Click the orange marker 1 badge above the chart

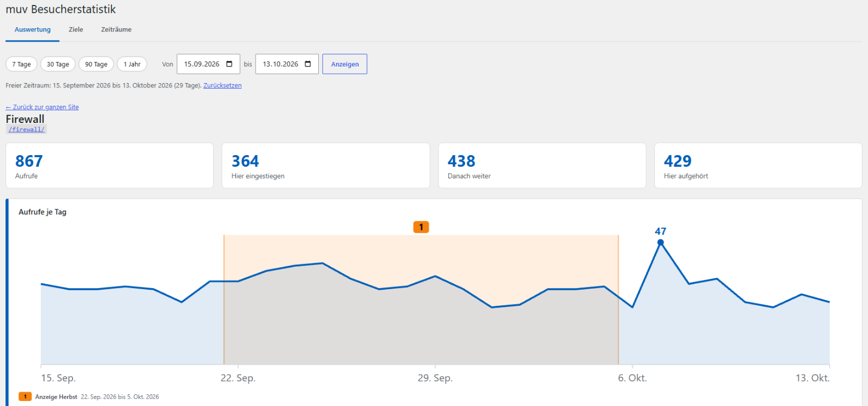pyautogui.click(x=421, y=227)
